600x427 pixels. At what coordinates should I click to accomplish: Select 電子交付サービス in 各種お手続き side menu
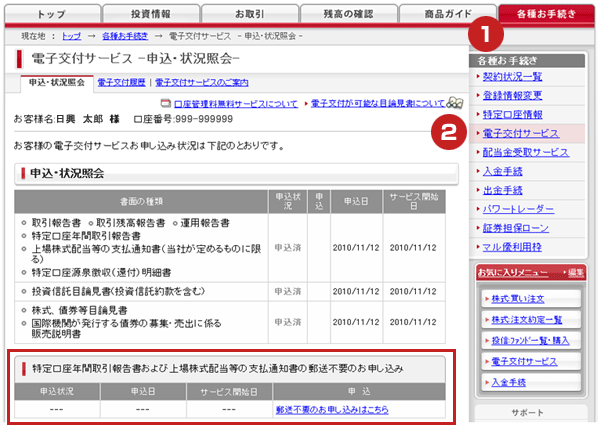tap(520, 133)
